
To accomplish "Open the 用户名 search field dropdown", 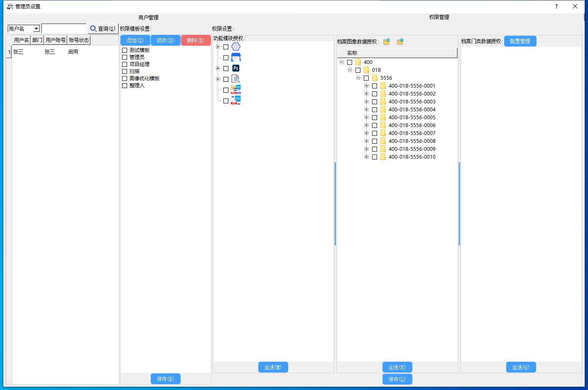I will pyautogui.click(x=36, y=29).
